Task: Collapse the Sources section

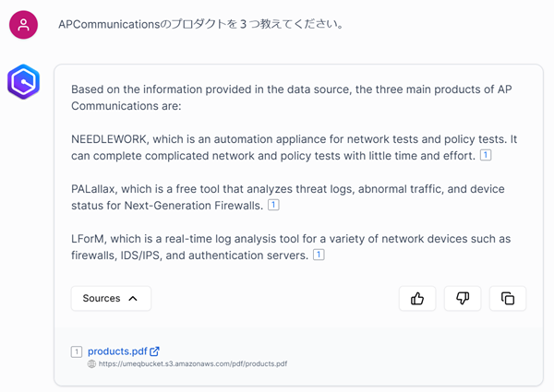Action: 111,298
